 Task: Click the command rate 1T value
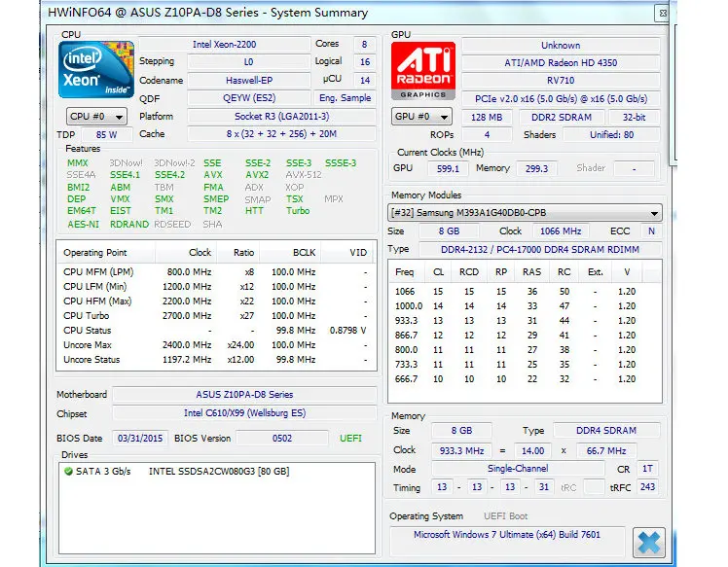[x=647, y=469]
